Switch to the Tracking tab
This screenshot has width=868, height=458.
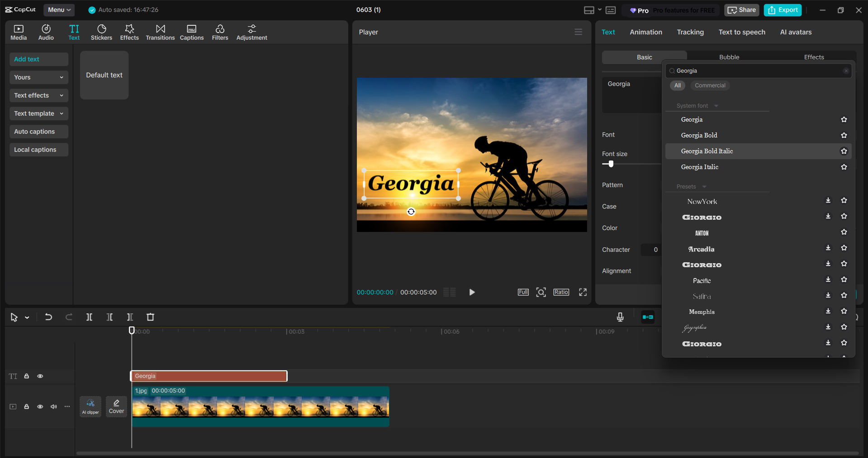[x=690, y=32]
